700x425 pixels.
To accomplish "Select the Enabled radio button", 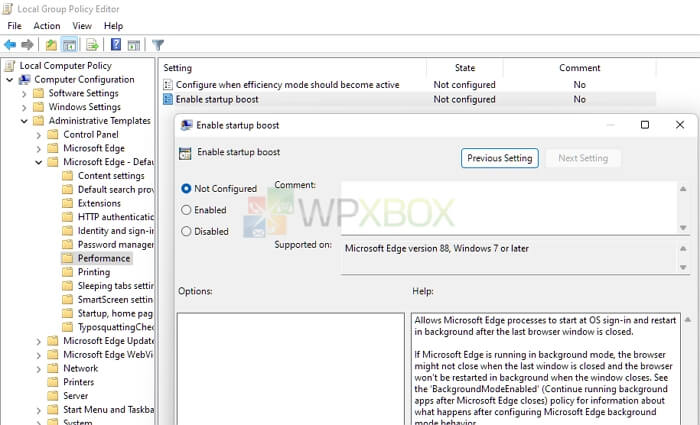I will [186, 210].
